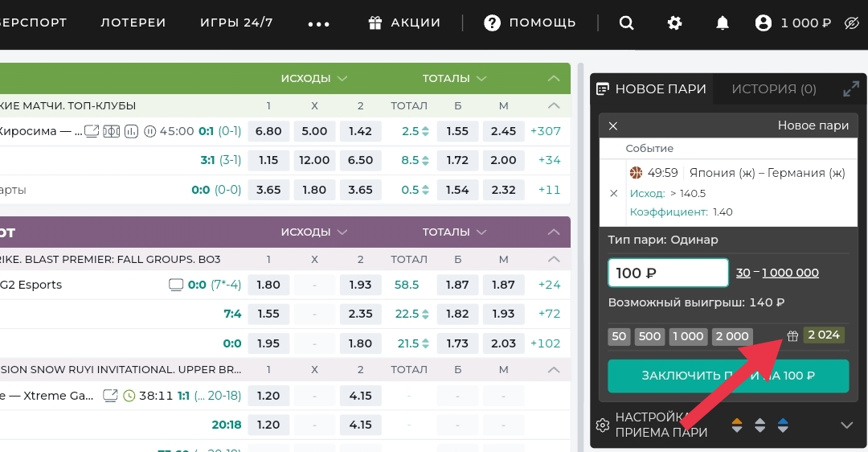
Task: Expand bet slip panel to fullscreen
Action: pyautogui.click(x=850, y=89)
